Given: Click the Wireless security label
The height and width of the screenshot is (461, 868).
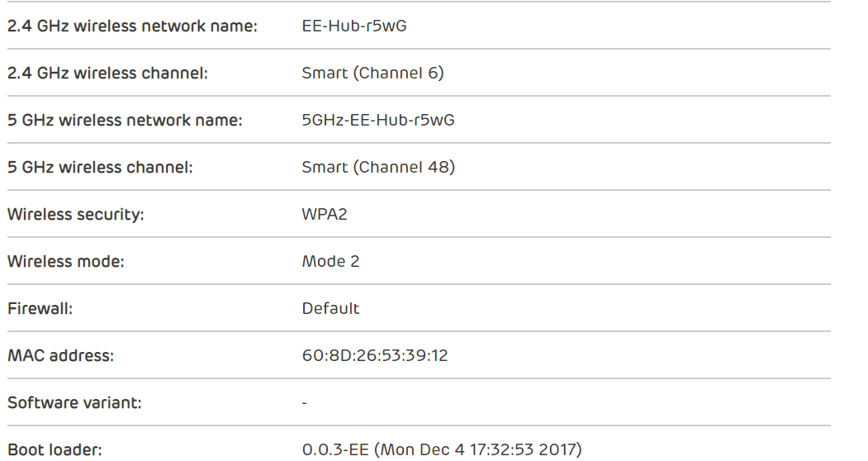Looking at the screenshot, I should point(76,215).
